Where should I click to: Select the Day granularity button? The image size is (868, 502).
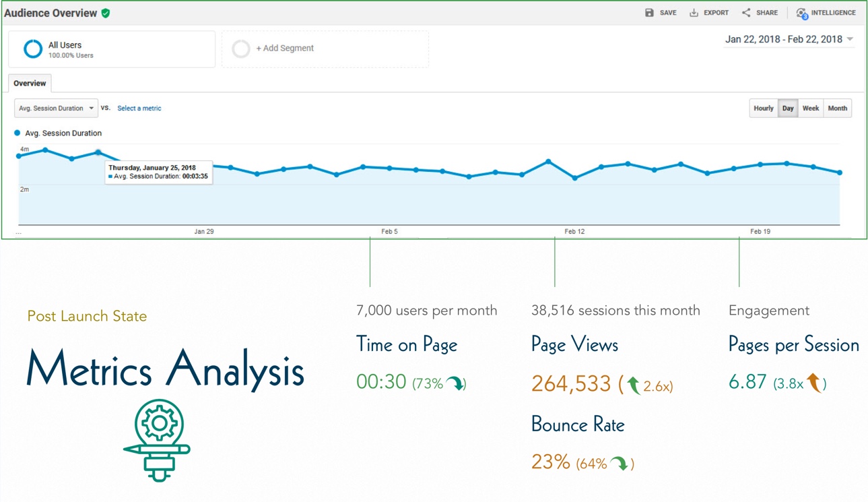click(787, 108)
